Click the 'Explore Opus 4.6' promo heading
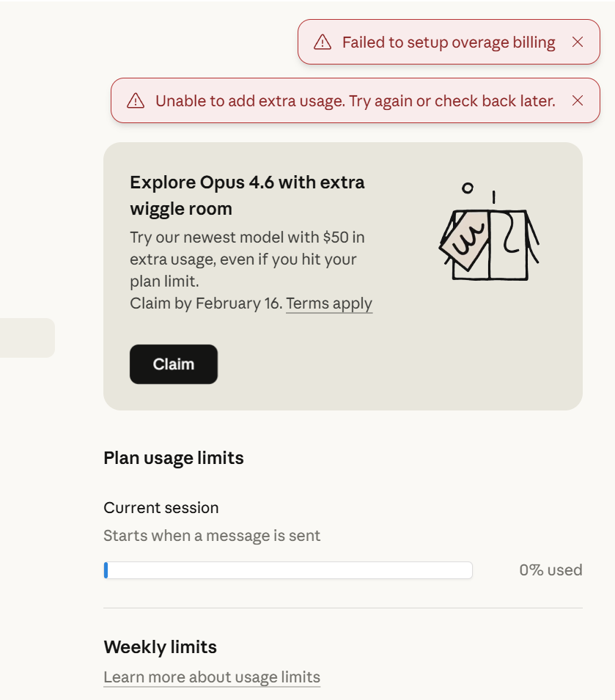This screenshot has height=700, width=615. click(x=247, y=196)
